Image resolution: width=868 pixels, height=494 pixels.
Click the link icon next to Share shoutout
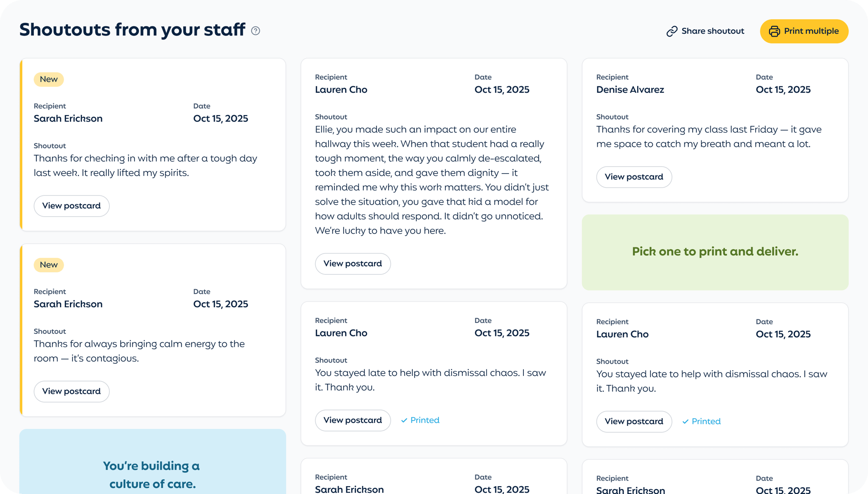(x=672, y=31)
